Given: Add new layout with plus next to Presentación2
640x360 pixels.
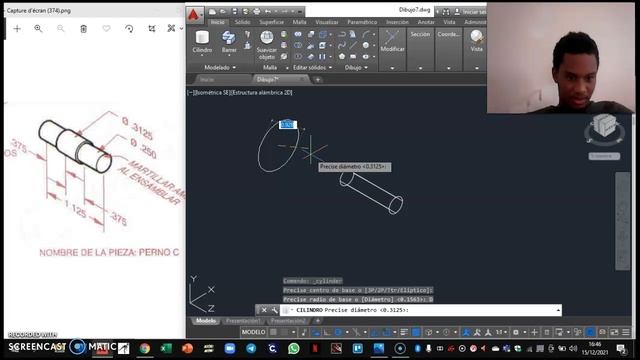Looking at the screenshot, I should point(318,321).
